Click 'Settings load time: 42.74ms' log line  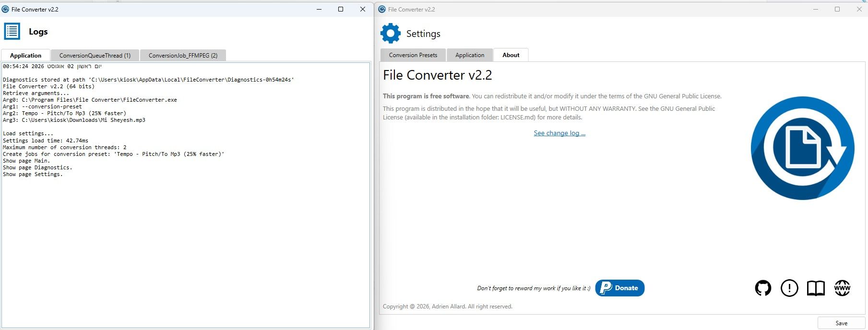tap(46, 141)
